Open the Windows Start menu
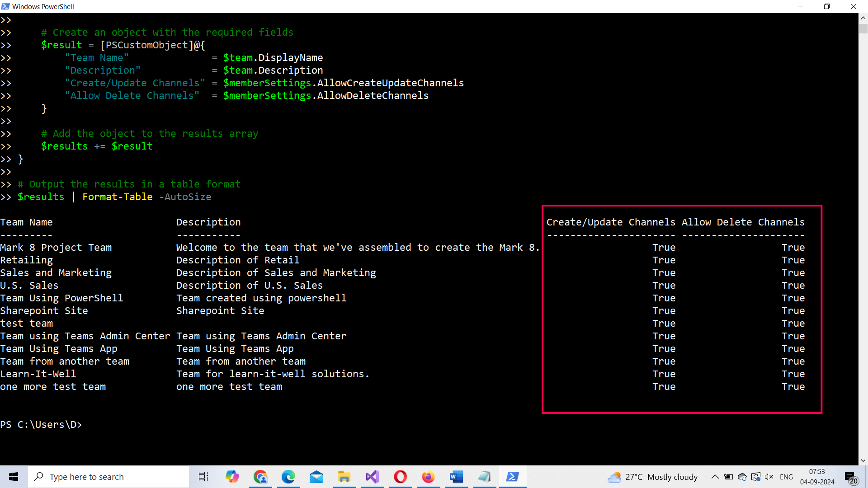 (x=14, y=477)
